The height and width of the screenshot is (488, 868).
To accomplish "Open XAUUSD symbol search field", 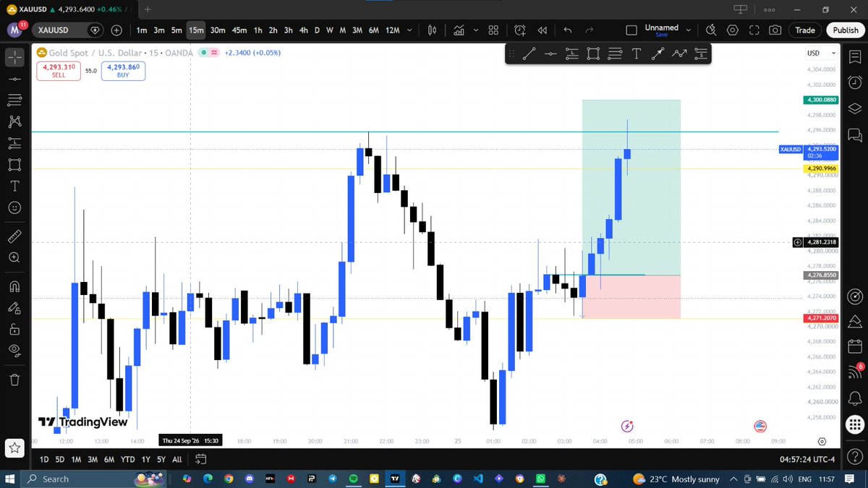I will (x=68, y=30).
